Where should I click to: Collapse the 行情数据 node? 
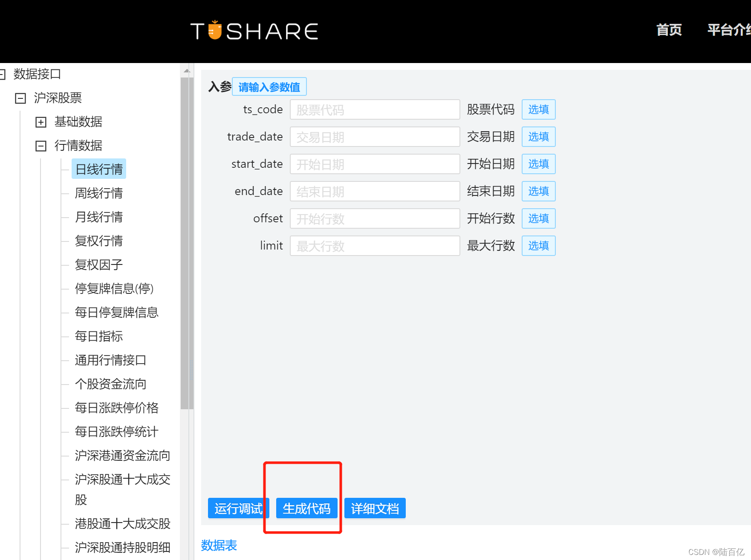40,146
